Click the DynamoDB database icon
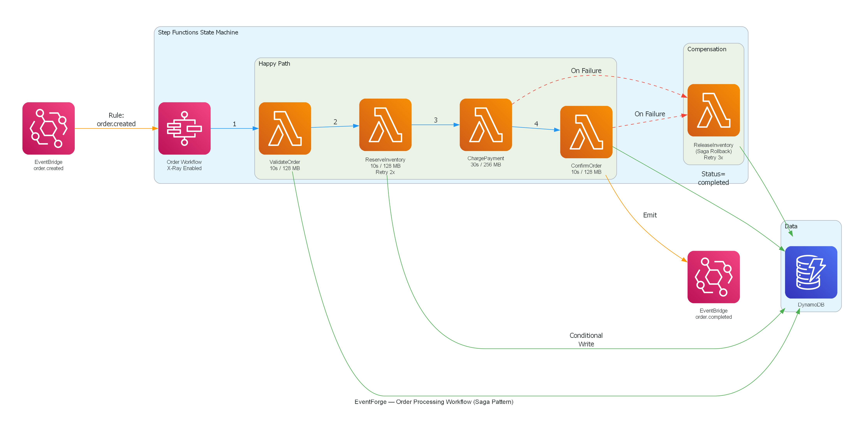Screen dimensions: 868x430 pyautogui.click(x=811, y=272)
